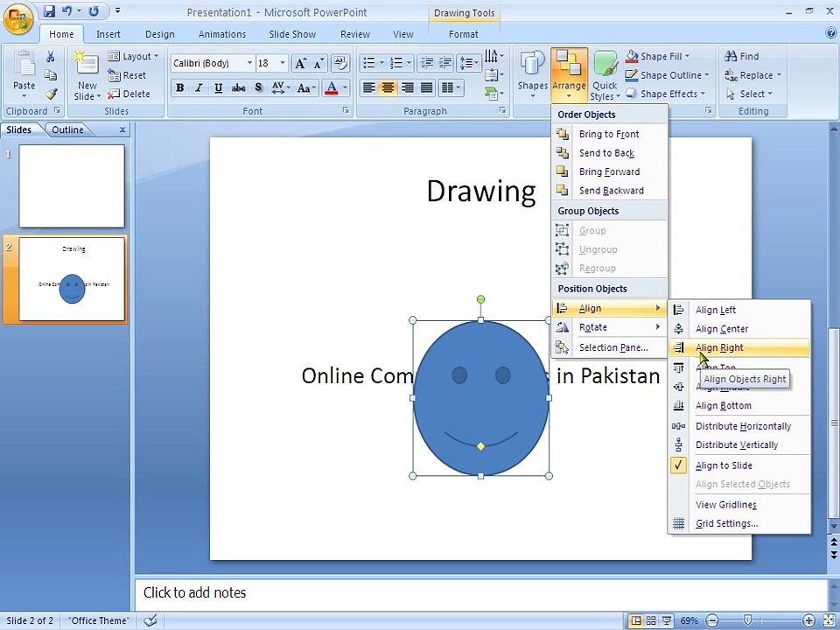The image size is (840, 630).
Task: Start Slide Show from status bar
Action: pos(667,620)
